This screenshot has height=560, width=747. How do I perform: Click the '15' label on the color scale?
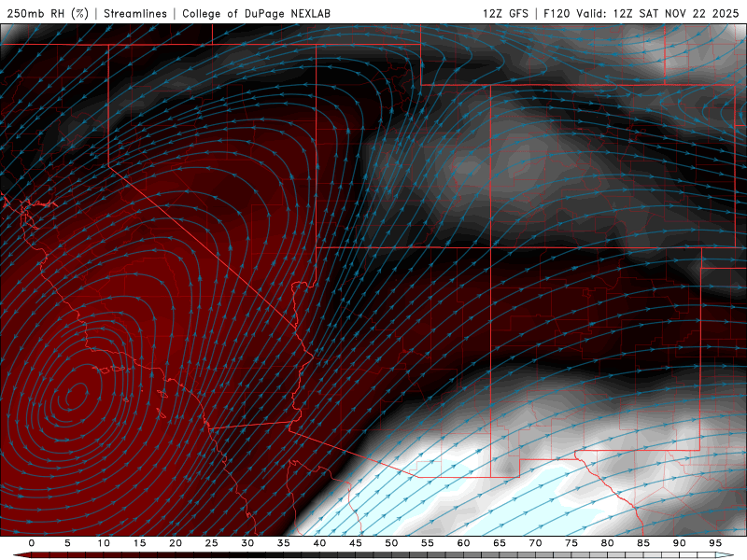(x=139, y=543)
